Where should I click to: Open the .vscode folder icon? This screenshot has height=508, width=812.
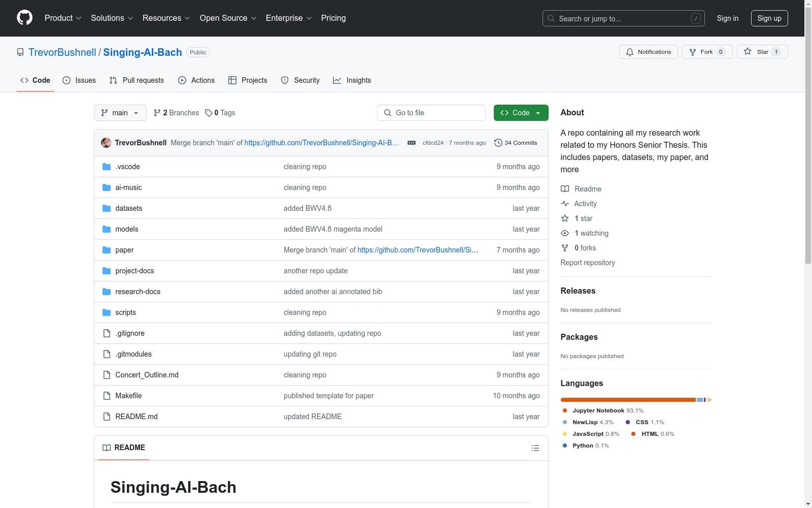[x=107, y=167]
